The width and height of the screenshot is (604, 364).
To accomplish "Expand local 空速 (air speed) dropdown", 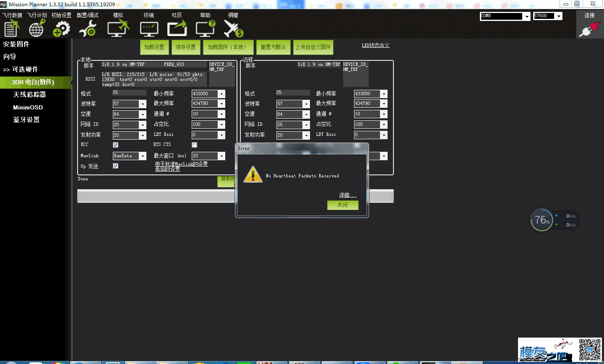I will tap(143, 114).
